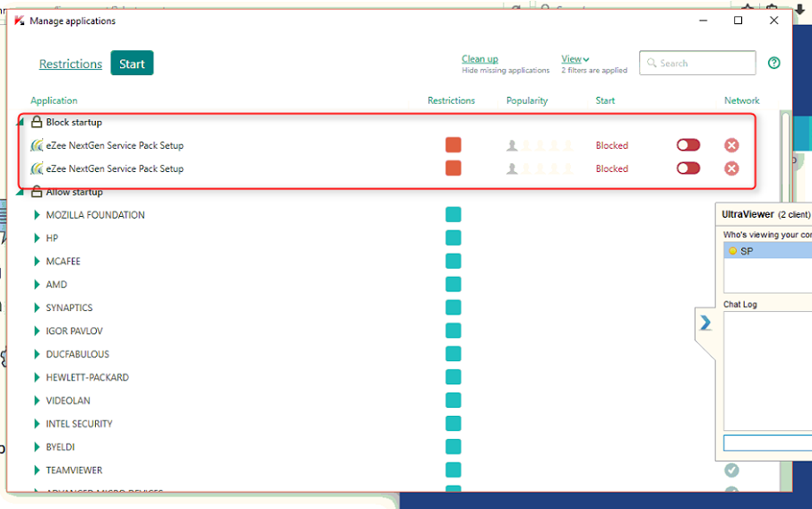The image size is (812, 509).
Task: Click the second eZee NextGen application icon
Action: [37, 168]
